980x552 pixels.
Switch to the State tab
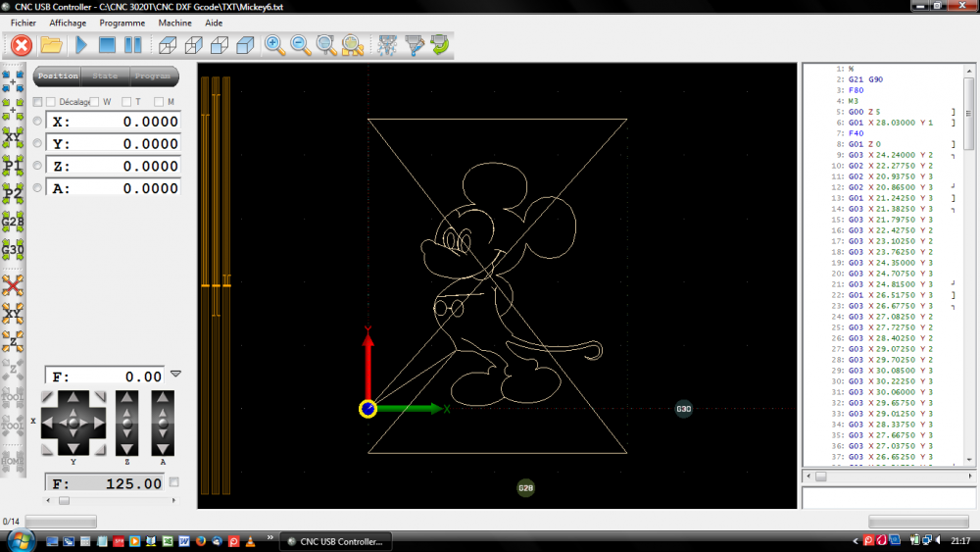point(105,75)
